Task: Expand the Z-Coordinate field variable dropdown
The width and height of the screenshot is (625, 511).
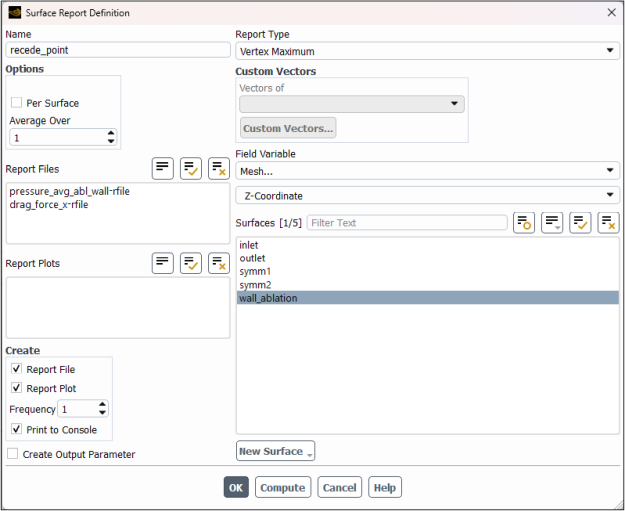Action: point(427,196)
